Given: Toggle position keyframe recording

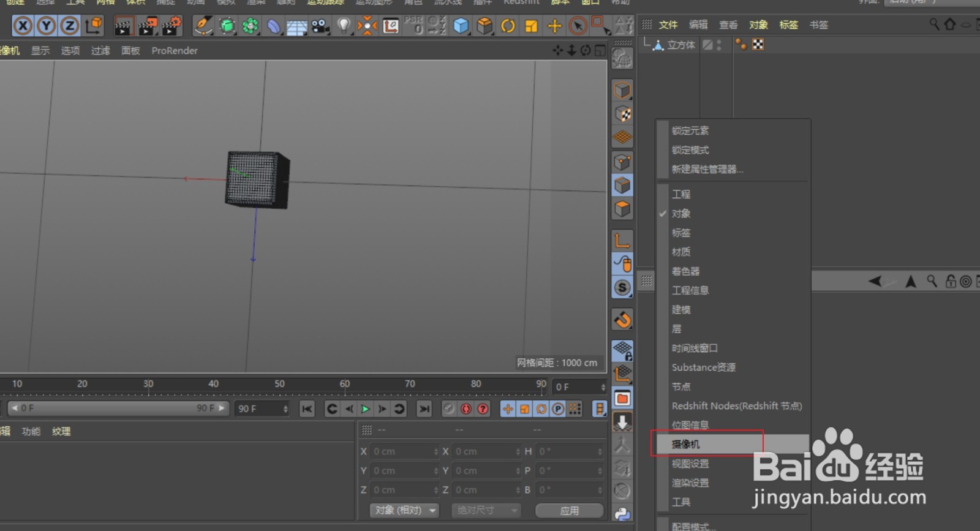Looking at the screenshot, I should pos(508,409).
